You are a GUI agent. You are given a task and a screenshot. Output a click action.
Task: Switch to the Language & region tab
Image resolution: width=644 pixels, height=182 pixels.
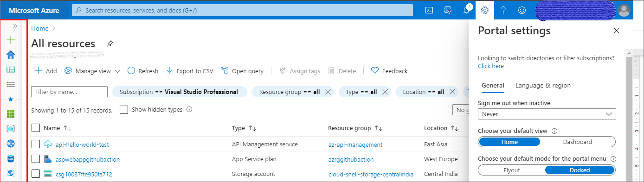pyautogui.click(x=543, y=85)
